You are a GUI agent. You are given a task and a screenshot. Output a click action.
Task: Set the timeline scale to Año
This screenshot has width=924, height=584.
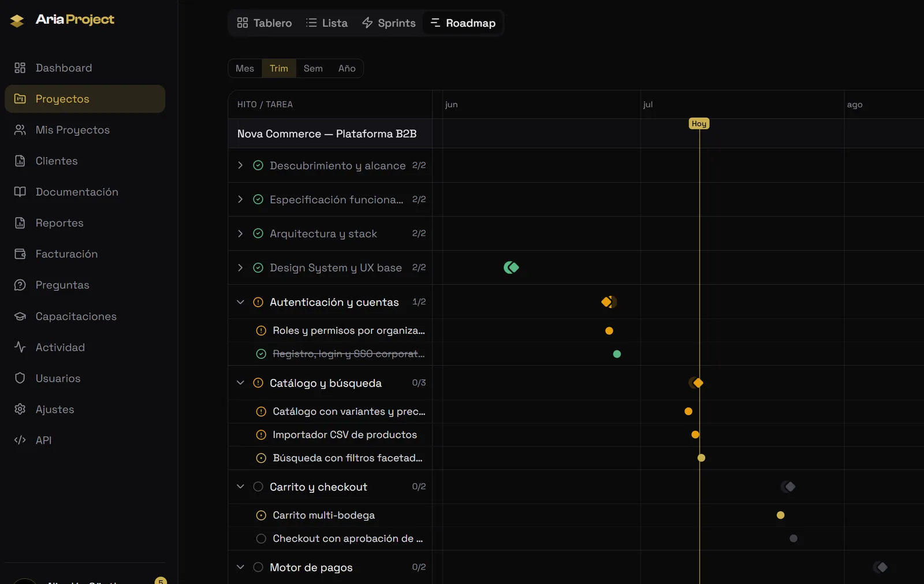pyautogui.click(x=347, y=68)
